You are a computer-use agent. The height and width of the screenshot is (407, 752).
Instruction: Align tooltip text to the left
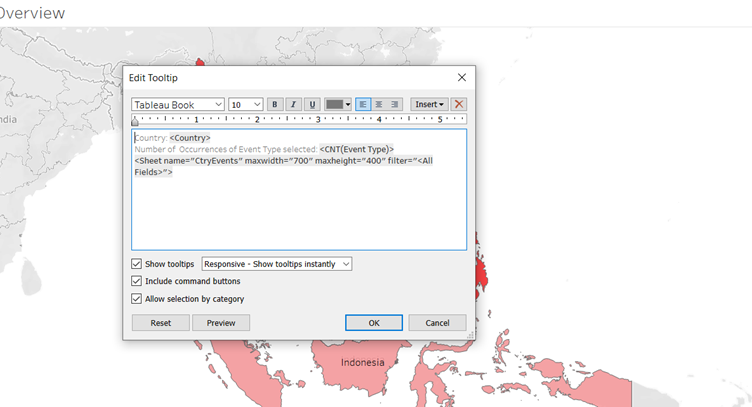click(x=363, y=104)
